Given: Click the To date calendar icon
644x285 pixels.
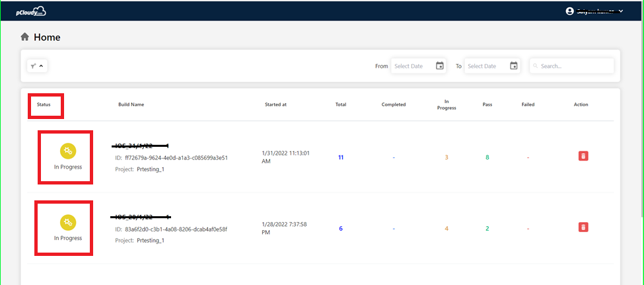Looking at the screenshot, I should pos(513,65).
